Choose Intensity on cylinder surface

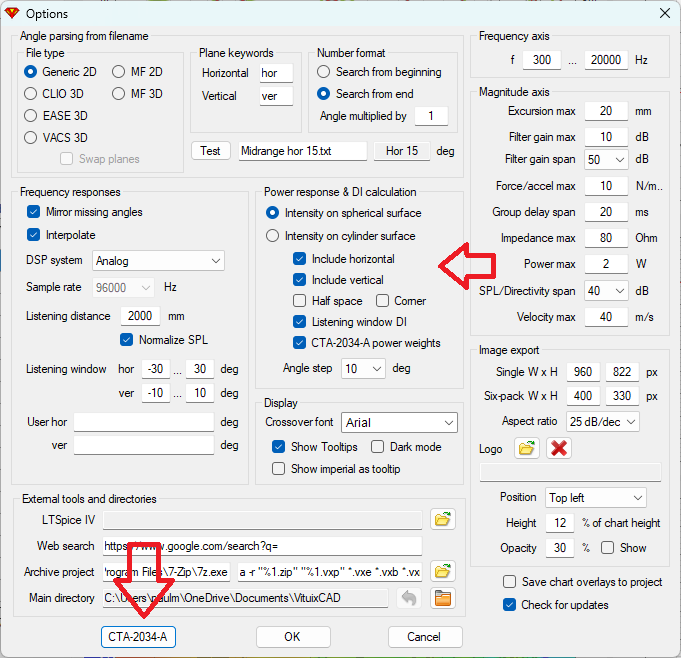click(272, 236)
